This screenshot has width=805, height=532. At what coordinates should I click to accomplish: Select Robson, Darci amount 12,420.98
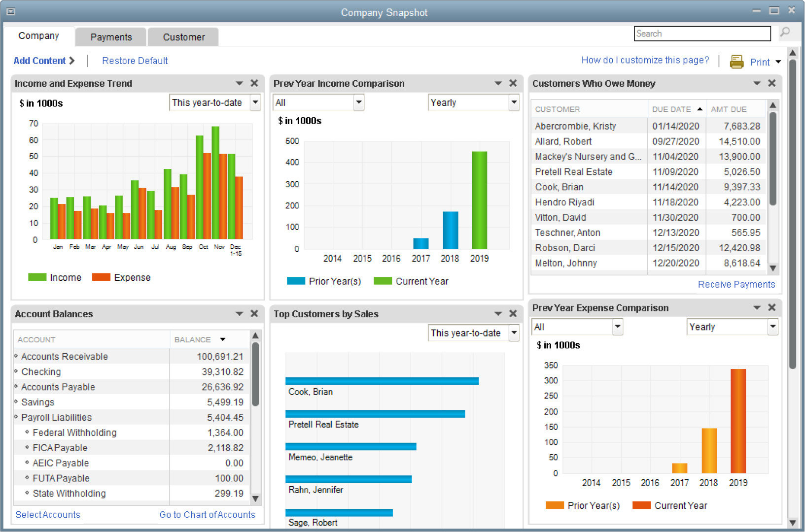[739, 248]
